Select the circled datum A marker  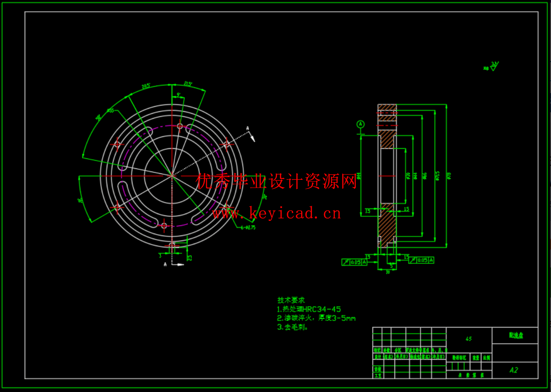coord(361,124)
